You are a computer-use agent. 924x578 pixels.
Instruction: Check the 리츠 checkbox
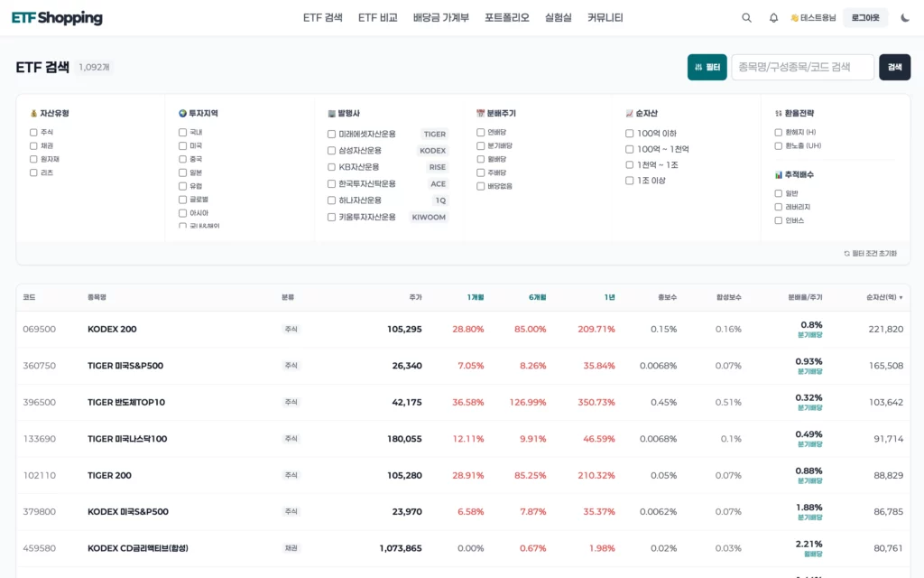pyautogui.click(x=33, y=172)
